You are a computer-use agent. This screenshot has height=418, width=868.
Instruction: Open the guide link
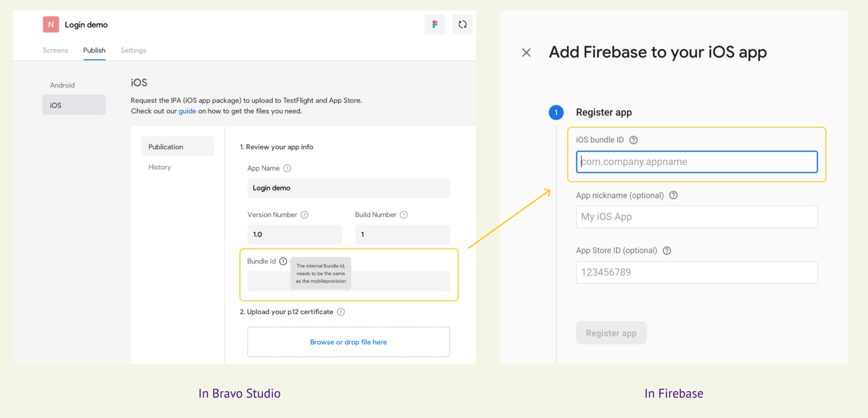coord(187,111)
